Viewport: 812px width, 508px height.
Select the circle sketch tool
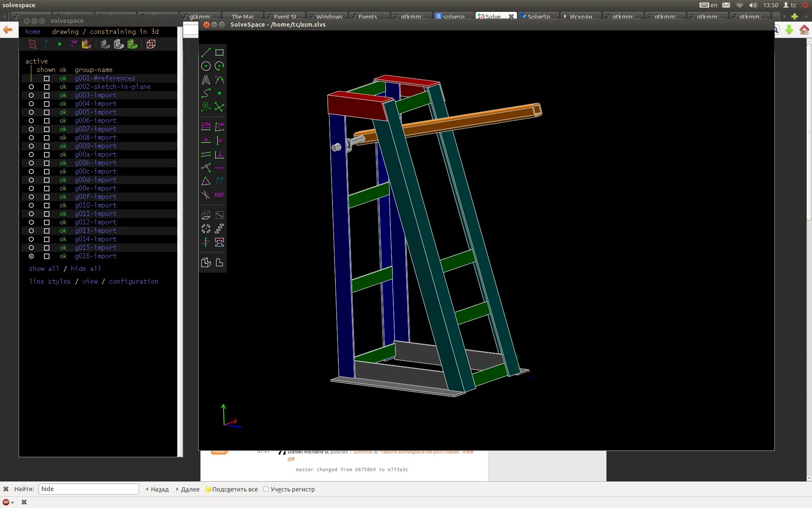click(x=206, y=66)
